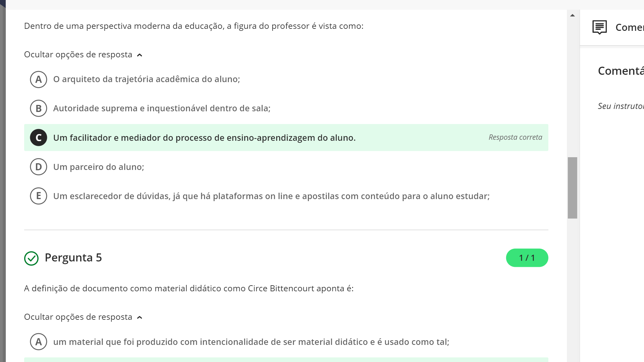Image resolution: width=644 pixels, height=362 pixels.
Task: Click the Um facilitador e mediador answer text
Action: point(204,138)
